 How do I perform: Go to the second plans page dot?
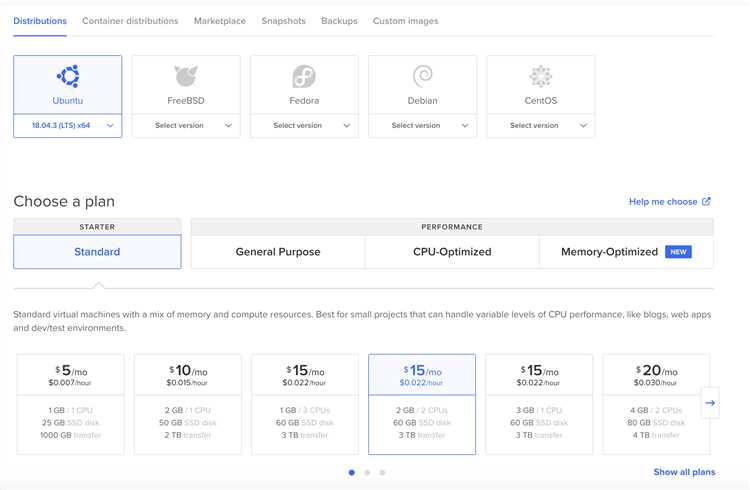point(367,472)
